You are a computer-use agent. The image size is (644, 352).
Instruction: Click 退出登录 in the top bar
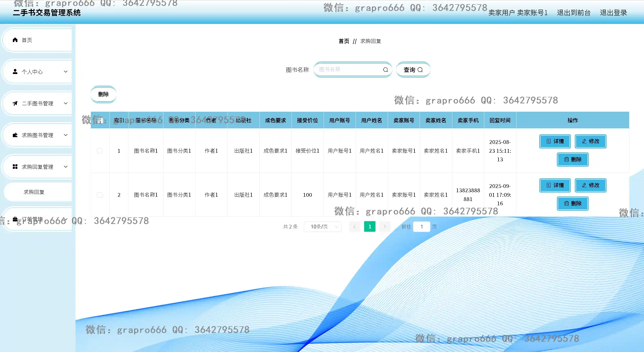(x=613, y=13)
